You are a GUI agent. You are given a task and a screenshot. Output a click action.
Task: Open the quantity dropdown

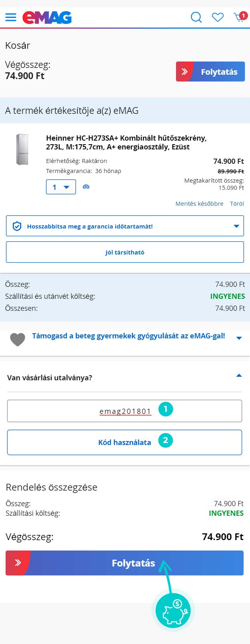tap(61, 187)
